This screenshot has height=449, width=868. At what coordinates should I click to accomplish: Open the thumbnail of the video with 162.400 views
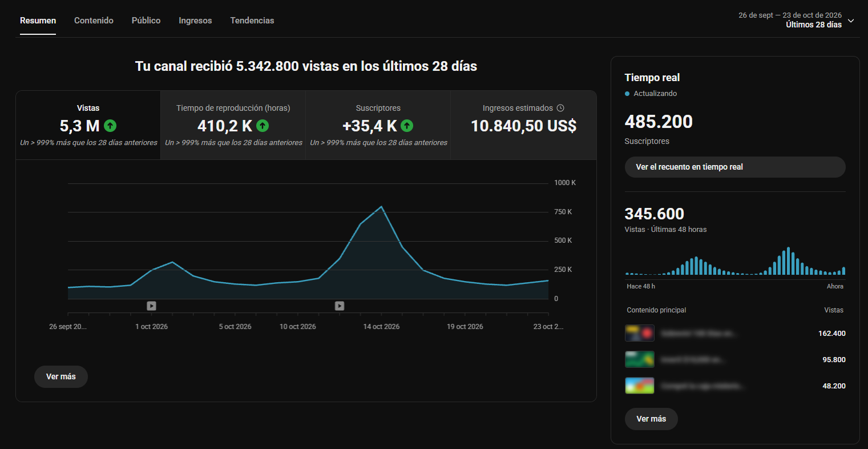point(640,333)
